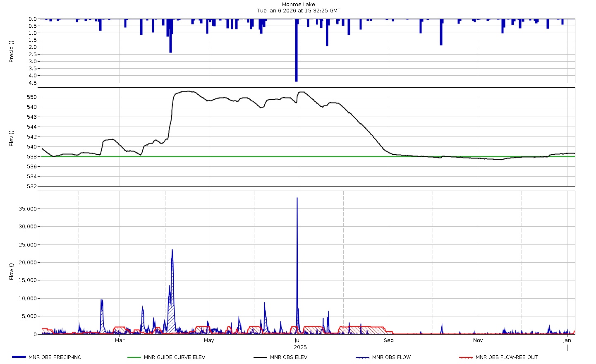
Task: Click the black MNR OBS ELEV legend line
Action: click(260, 357)
